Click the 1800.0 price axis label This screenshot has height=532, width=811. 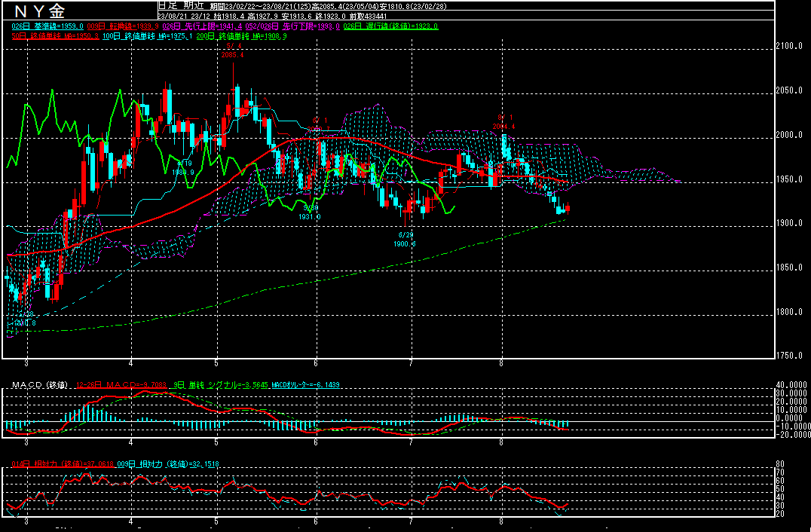coord(788,312)
